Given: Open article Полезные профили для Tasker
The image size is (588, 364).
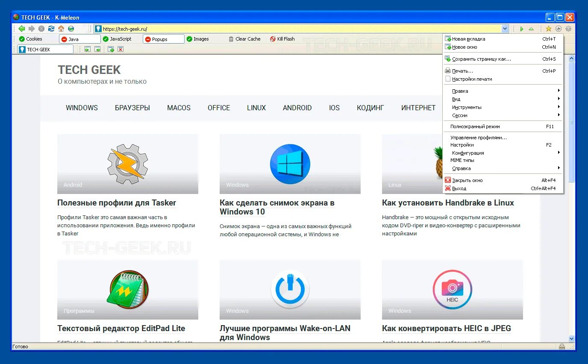Looking at the screenshot, I should (117, 203).
